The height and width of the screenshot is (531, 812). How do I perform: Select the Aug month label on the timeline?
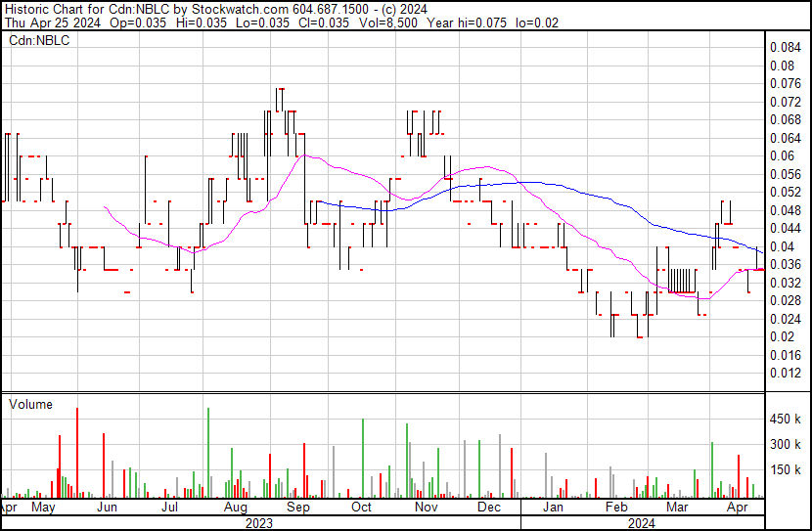235,508
